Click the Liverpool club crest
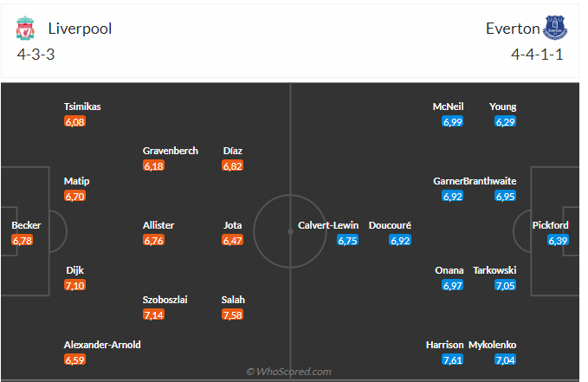 [26, 29]
